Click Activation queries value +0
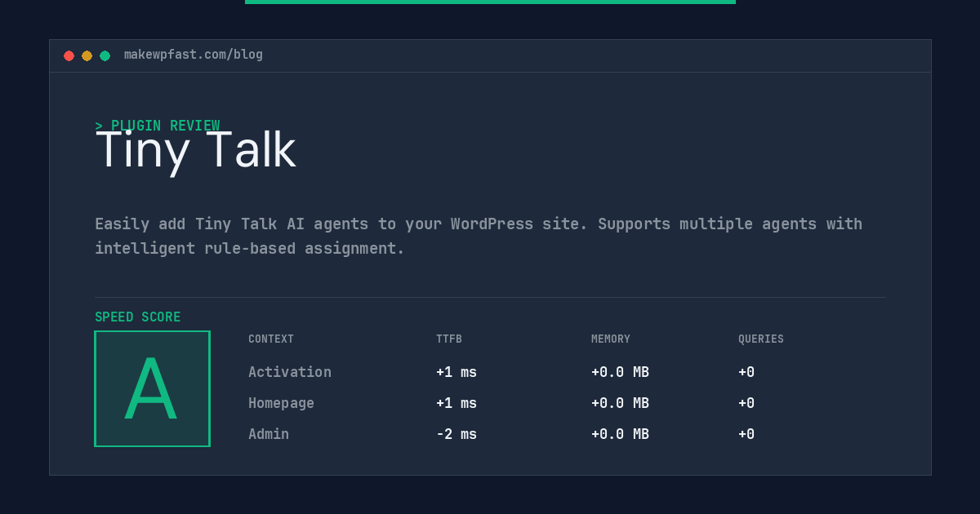Image resolution: width=980 pixels, height=514 pixels. click(x=746, y=372)
